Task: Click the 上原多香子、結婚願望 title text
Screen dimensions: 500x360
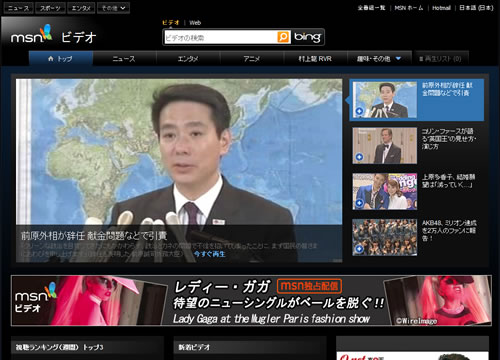Action: click(x=448, y=181)
